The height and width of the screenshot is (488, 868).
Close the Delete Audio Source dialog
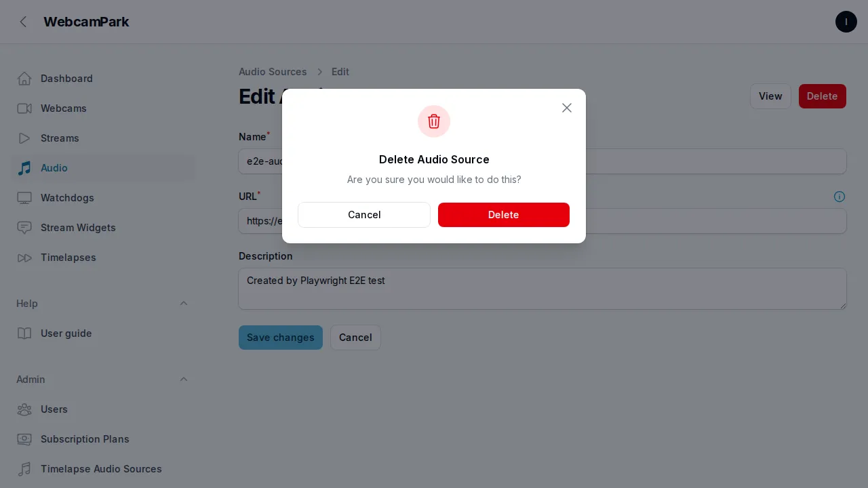(567, 108)
